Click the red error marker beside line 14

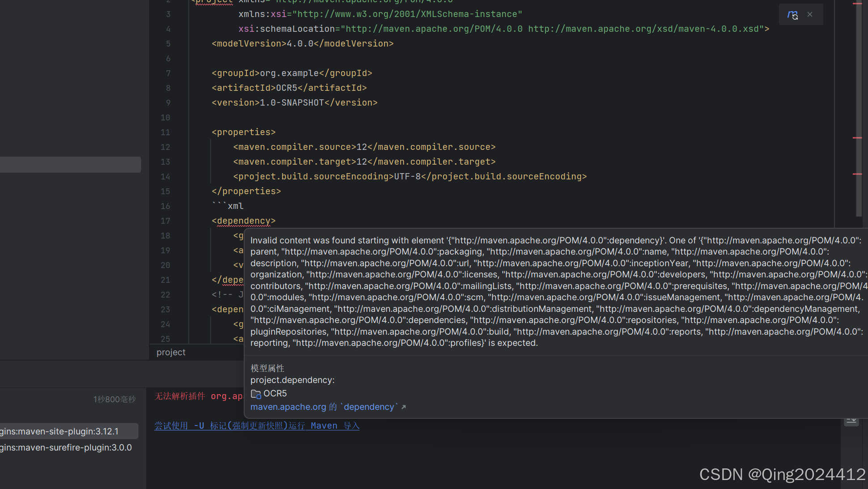[857, 174]
